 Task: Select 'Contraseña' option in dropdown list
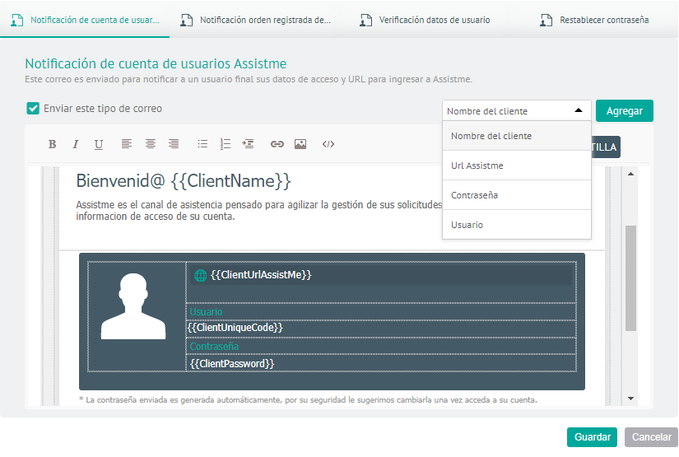[517, 195]
